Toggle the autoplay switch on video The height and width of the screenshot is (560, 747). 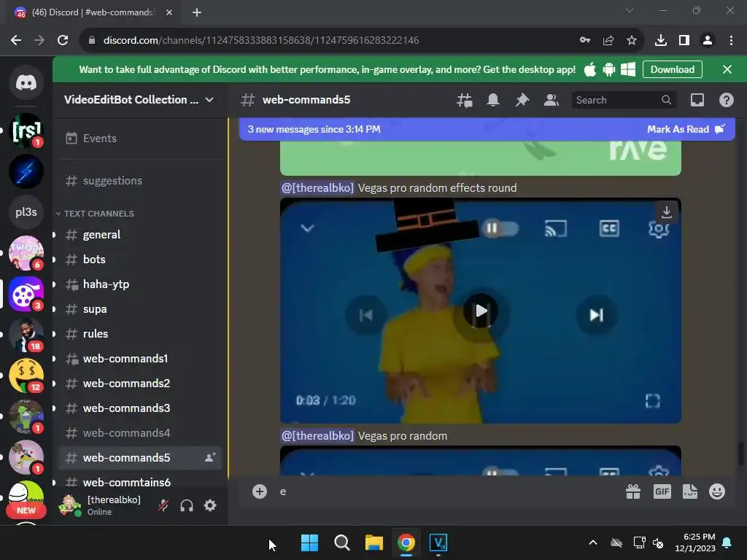[499, 228]
